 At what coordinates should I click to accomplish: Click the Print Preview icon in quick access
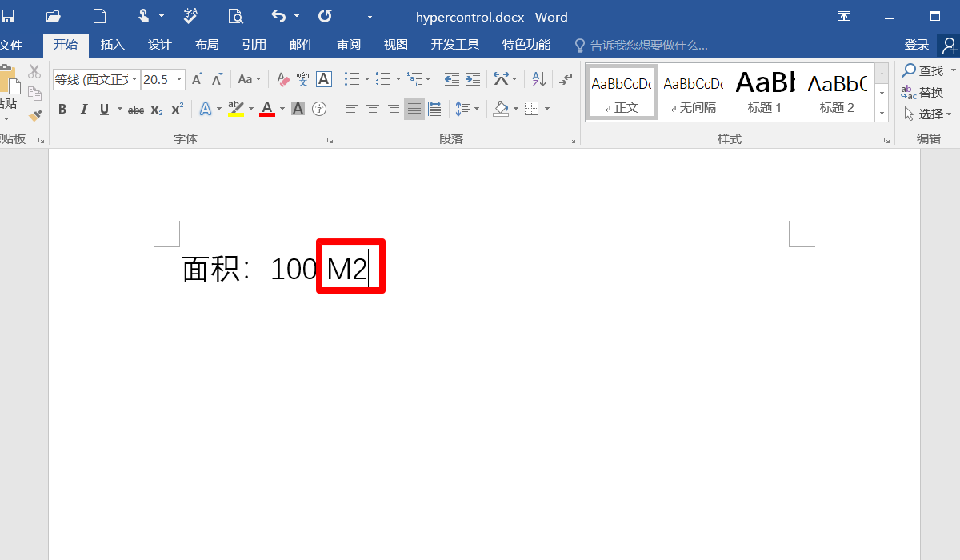[235, 17]
